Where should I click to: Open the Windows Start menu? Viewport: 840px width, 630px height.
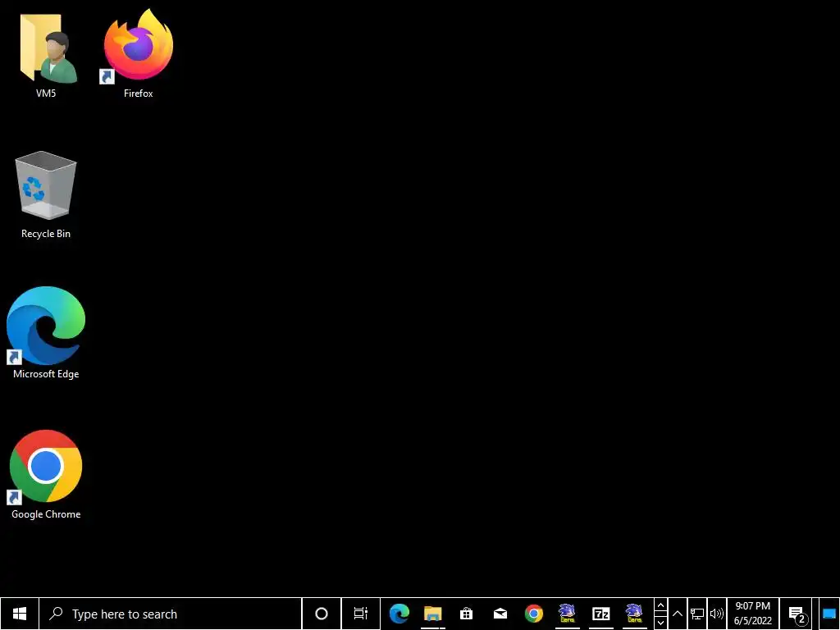click(20, 614)
